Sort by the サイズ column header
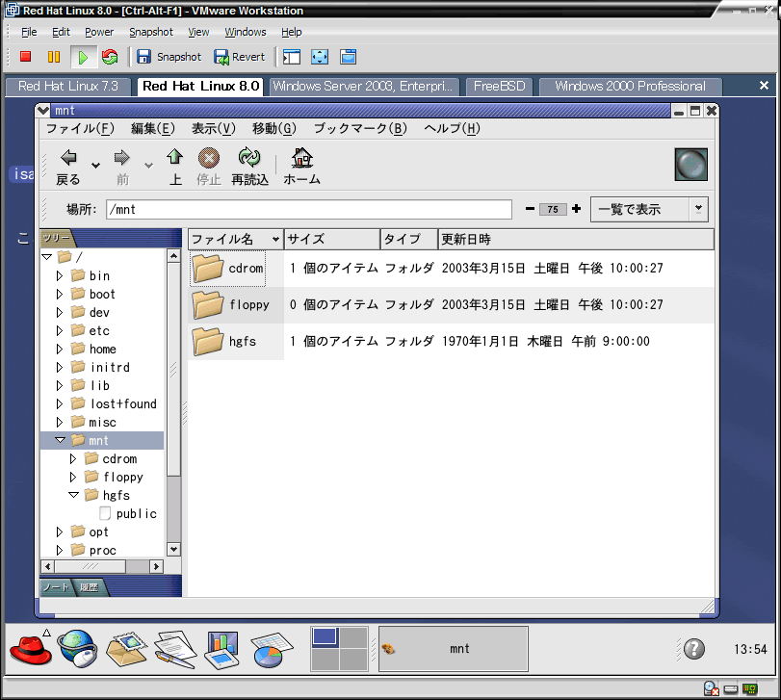781x700 pixels. 331,240
